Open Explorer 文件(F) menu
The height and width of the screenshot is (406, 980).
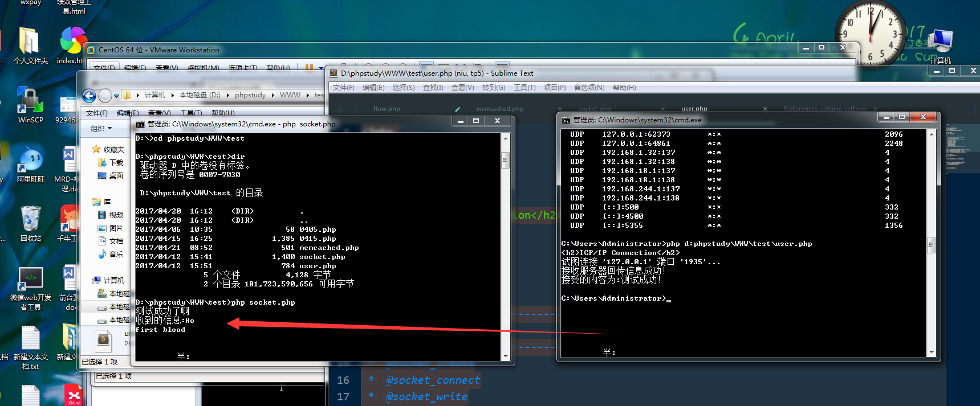click(x=97, y=113)
